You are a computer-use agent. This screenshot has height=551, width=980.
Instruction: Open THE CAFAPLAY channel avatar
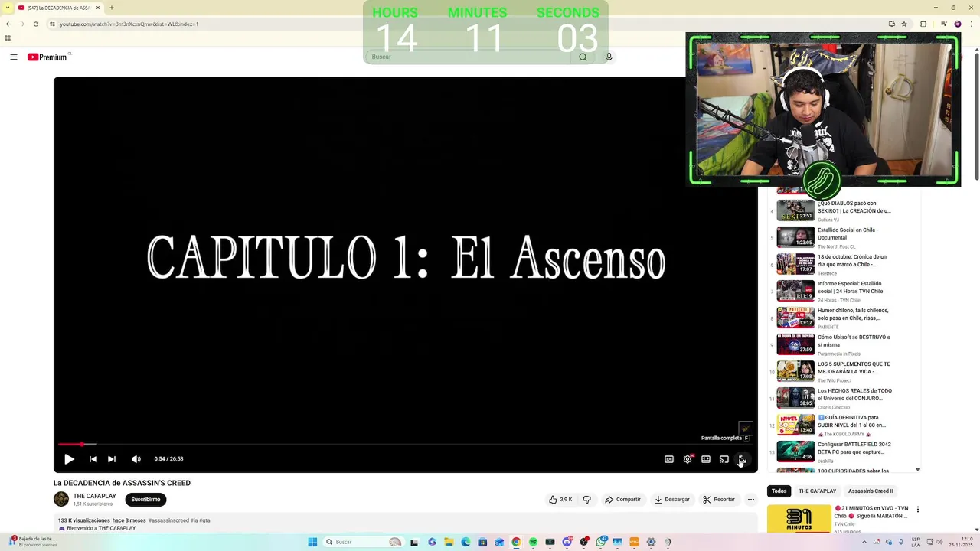tap(61, 499)
